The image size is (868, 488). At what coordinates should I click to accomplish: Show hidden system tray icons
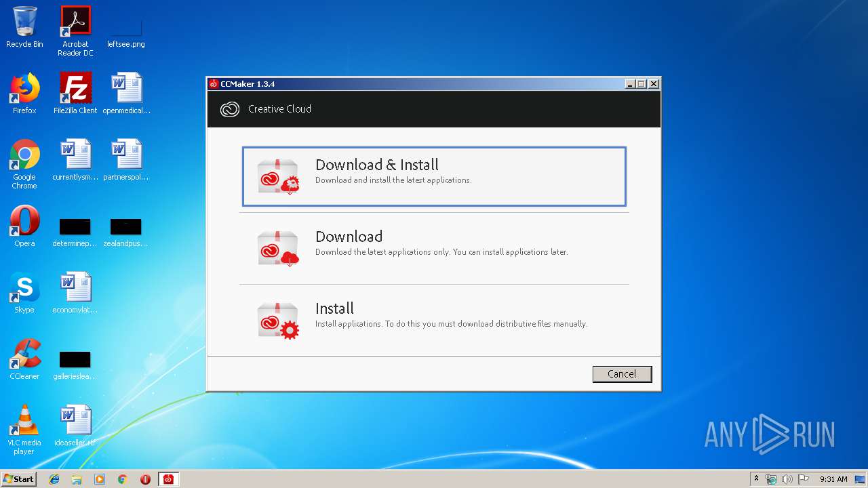click(756, 479)
